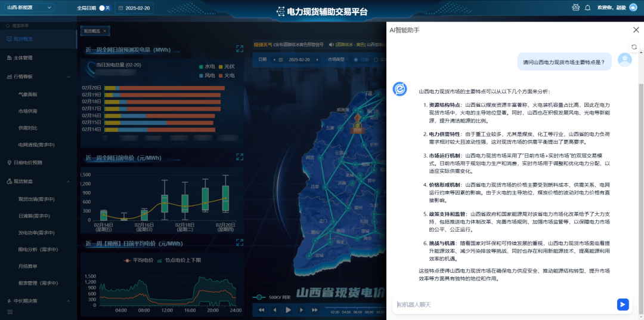This screenshot has width=644, height=320.
Task: Toggle 风电 series in the generation legend
Action: (x=206, y=76)
